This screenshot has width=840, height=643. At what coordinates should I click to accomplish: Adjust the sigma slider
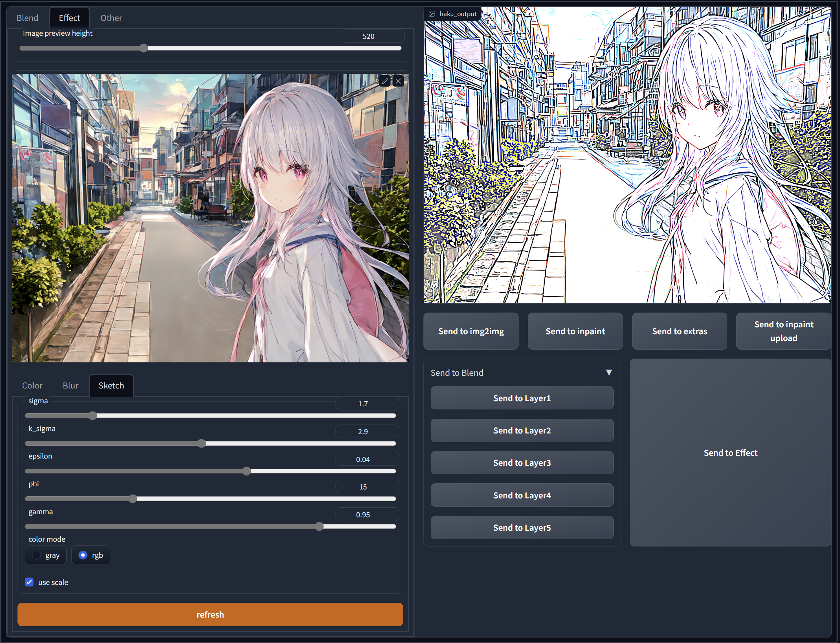coord(211,416)
